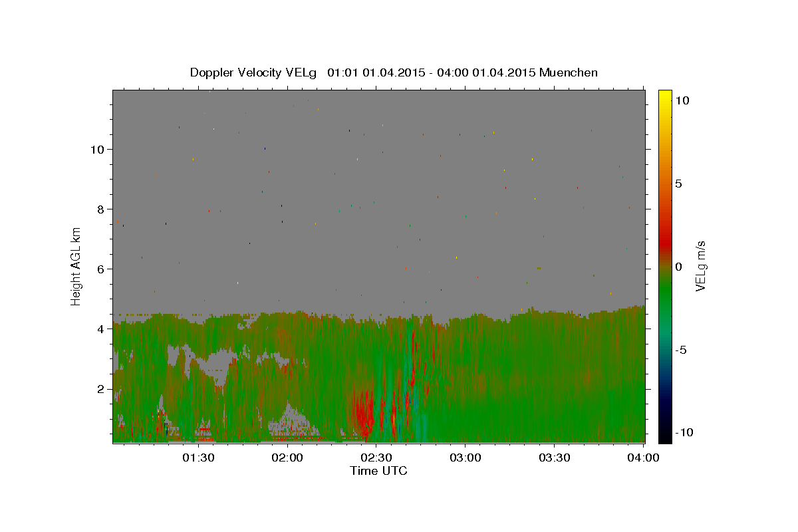Screen dimensions: 798x532
Task: Click the 02:30 time tick label
Action: pos(376,458)
